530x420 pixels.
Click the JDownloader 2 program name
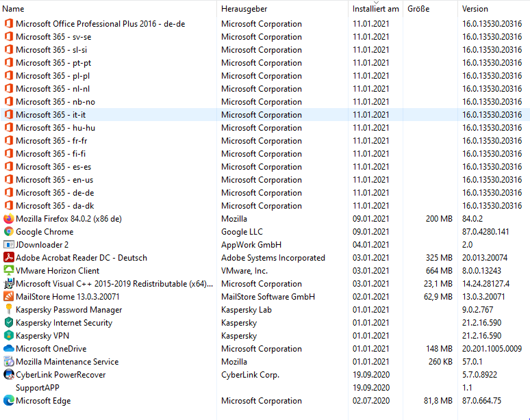42,245
